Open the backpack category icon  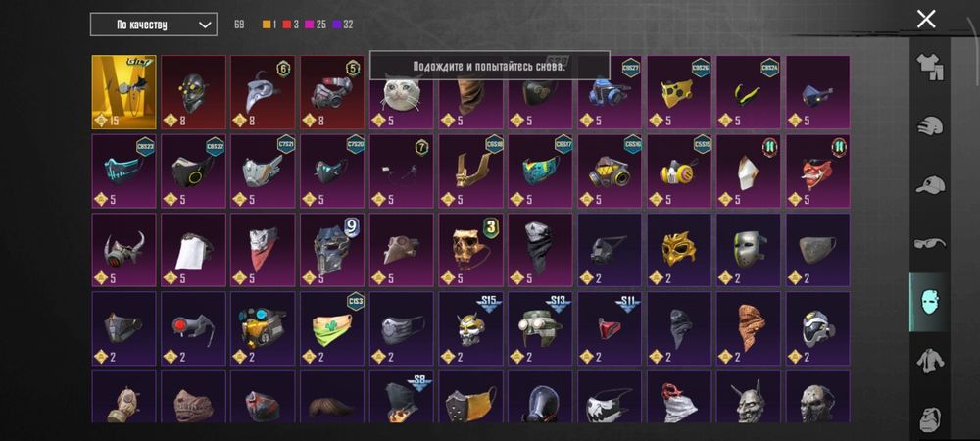coord(930,419)
